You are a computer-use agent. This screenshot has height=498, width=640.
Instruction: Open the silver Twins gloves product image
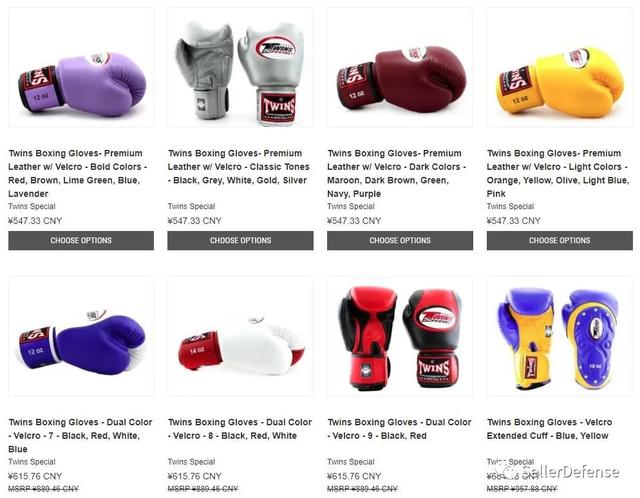[240, 67]
